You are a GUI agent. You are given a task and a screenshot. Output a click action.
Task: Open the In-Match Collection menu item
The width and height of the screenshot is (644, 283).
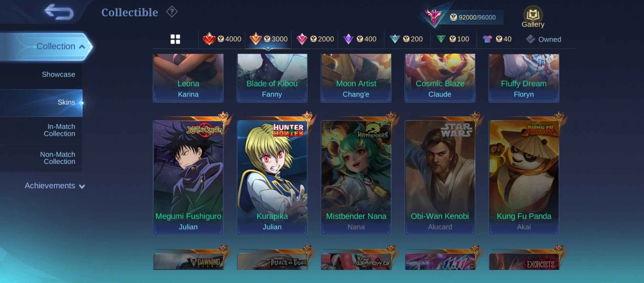(59, 130)
